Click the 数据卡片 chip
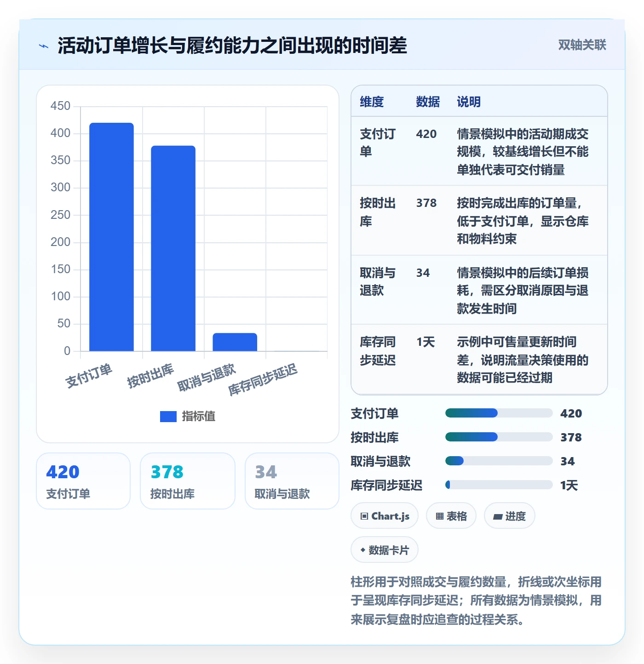 point(385,550)
